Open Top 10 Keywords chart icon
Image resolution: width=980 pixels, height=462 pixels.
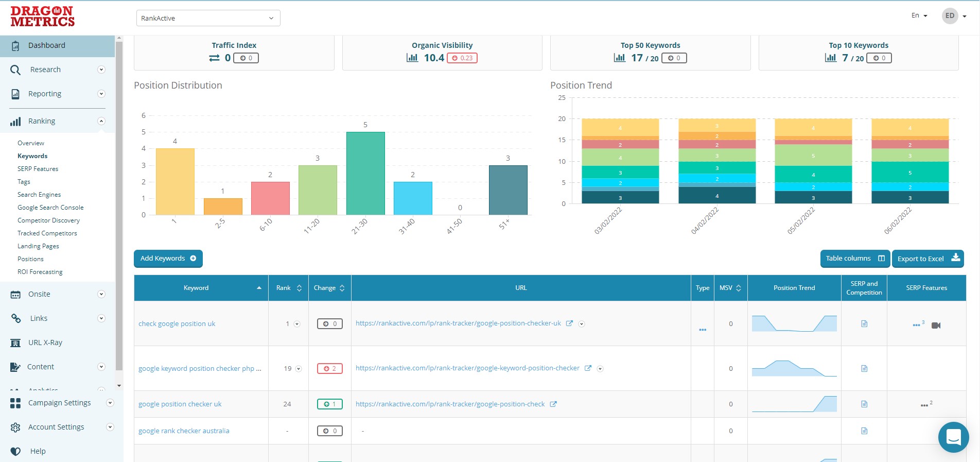(x=831, y=58)
